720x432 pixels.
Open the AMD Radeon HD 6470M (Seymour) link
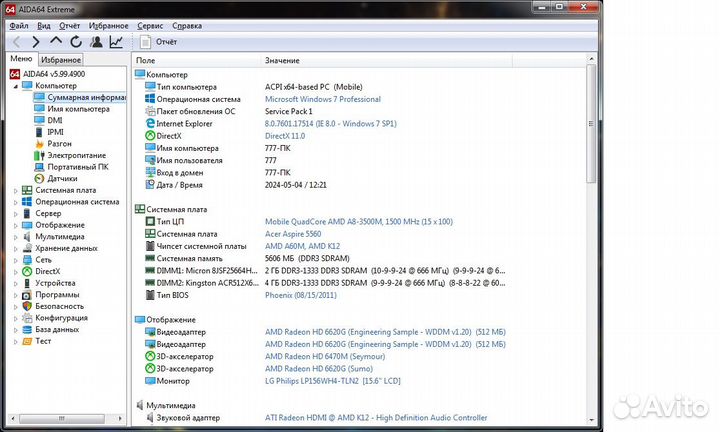pos(325,357)
